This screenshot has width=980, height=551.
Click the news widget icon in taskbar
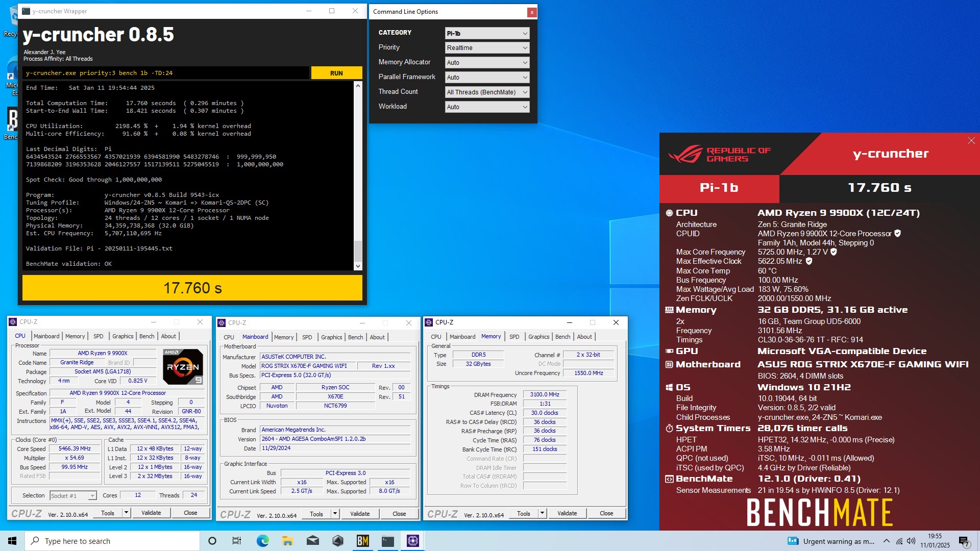click(793, 541)
